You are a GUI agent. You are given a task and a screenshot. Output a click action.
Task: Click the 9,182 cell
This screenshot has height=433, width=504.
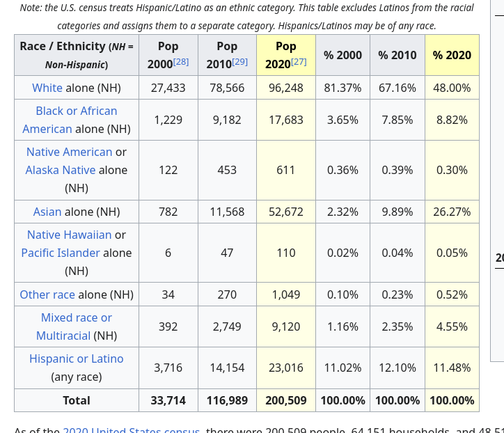(x=227, y=120)
